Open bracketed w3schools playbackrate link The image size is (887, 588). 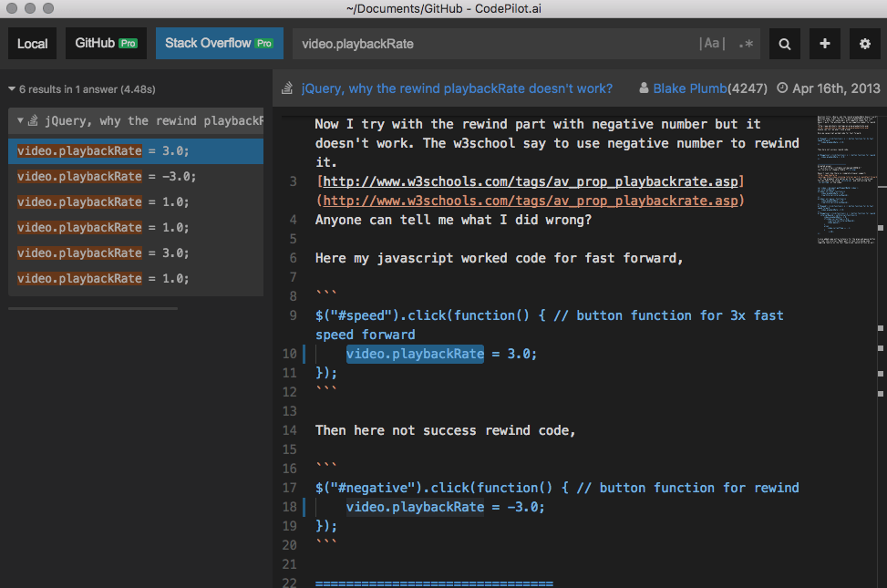coord(531,181)
